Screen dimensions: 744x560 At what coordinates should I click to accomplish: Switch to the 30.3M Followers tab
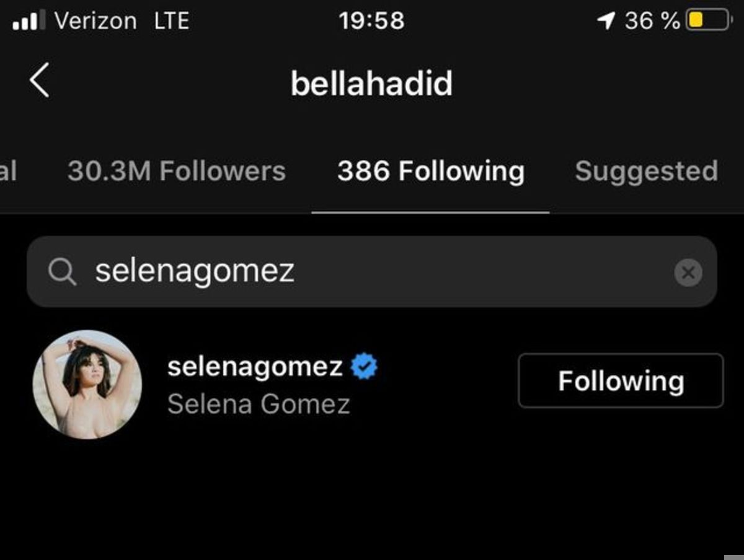click(x=176, y=171)
